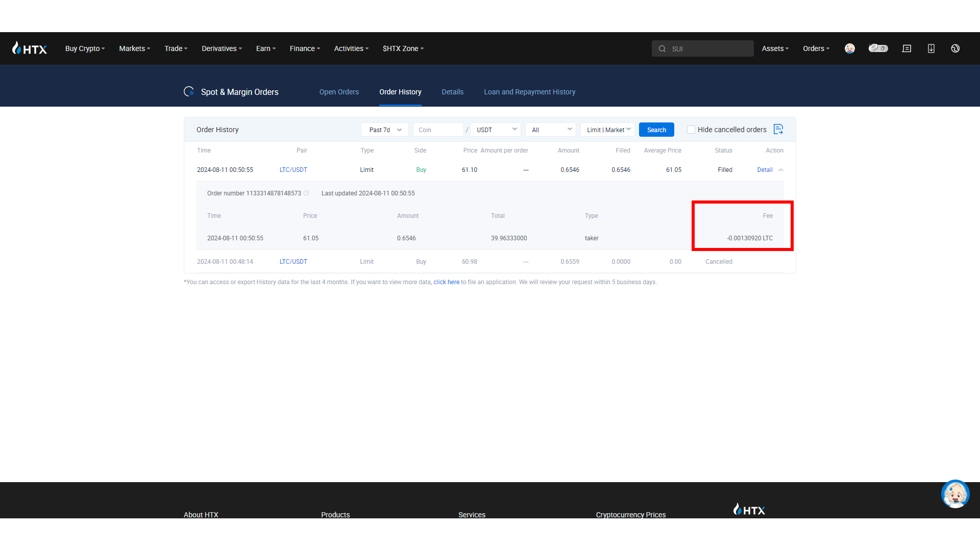Click the 0.6559 amount of cancelled order
980x551 pixels.
570,262
